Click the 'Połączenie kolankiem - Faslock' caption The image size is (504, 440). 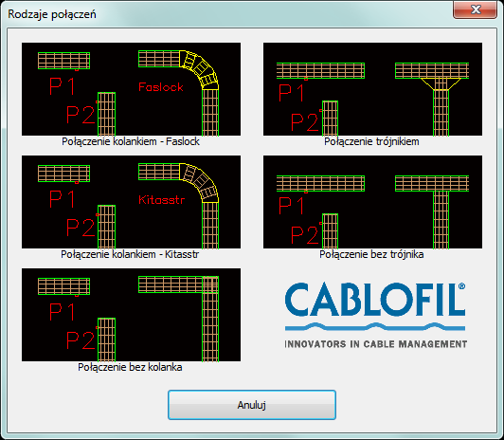pyautogui.click(x=131, y=141)
